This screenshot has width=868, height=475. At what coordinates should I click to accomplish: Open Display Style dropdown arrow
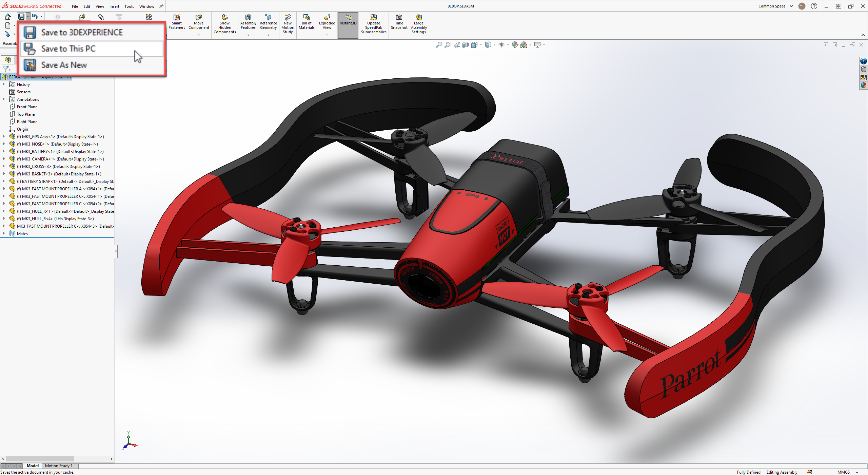494,45
